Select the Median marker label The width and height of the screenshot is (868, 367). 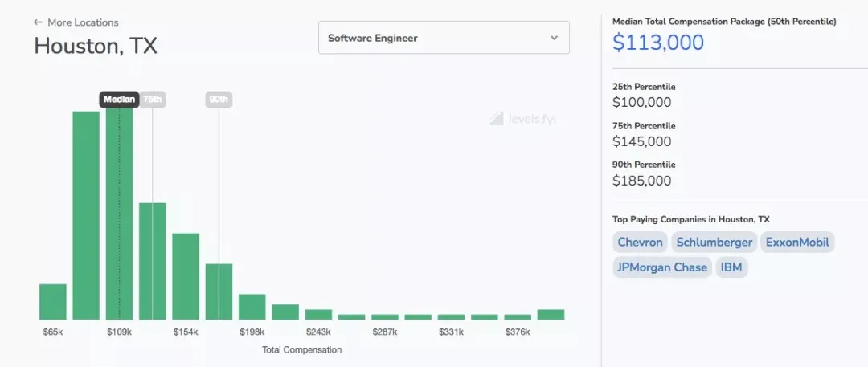[119, 100]
